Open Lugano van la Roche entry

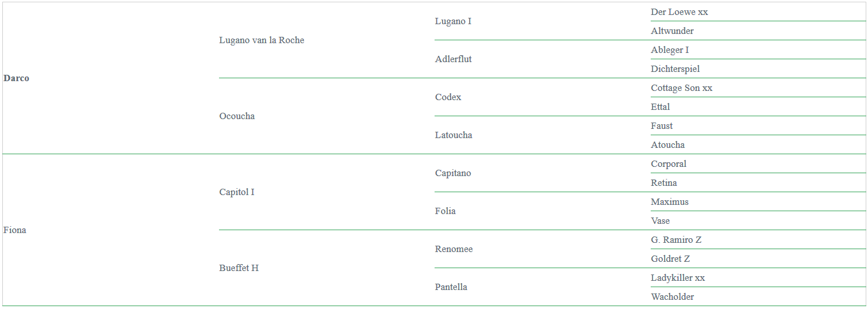click(262, 40)
